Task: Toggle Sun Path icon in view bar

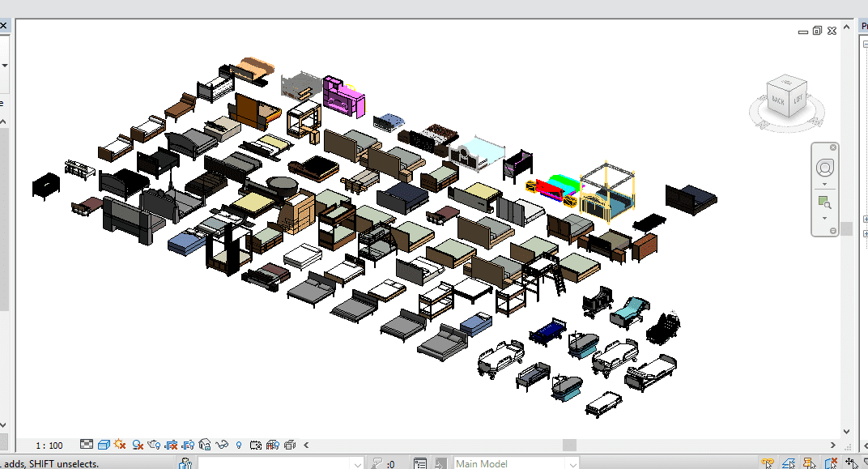Action: pos(121,445)
